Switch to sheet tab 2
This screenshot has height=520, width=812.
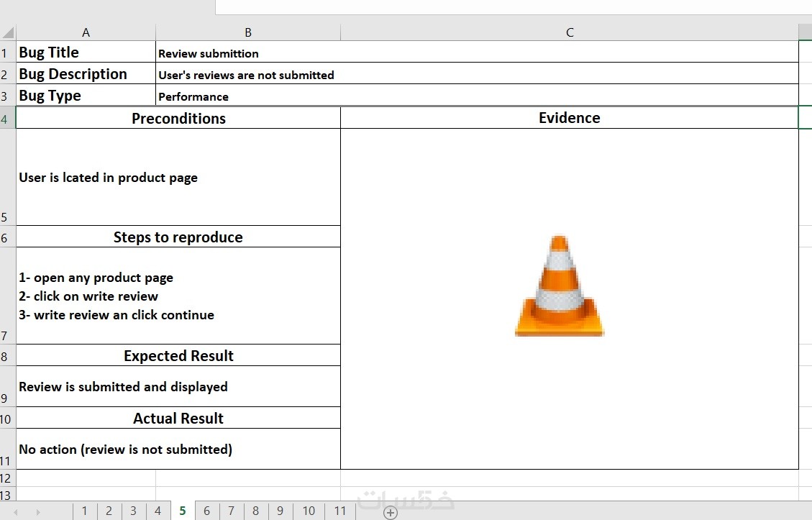tap(109, 511)
